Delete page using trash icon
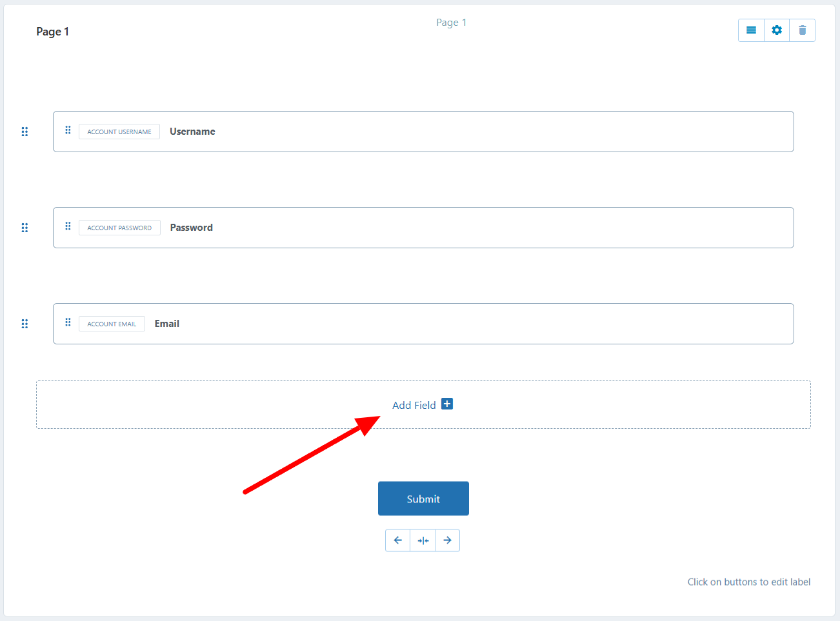Screen dimensions: 840x621 coord(803,30)
